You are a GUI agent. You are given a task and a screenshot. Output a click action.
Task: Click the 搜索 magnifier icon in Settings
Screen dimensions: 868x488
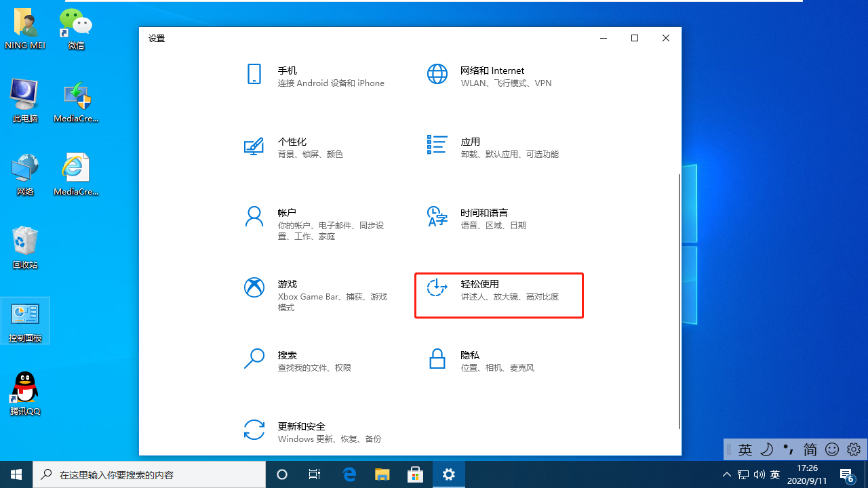click(254, 358)
